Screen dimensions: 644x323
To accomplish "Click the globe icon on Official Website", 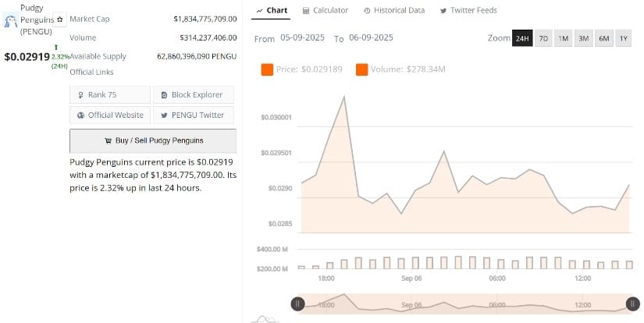I will point(81,115).
